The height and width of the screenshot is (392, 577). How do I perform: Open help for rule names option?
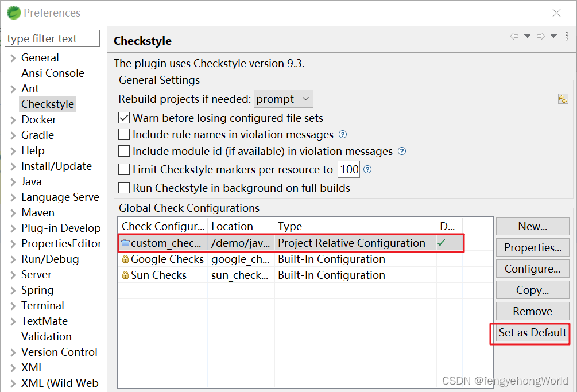(343, 134)
